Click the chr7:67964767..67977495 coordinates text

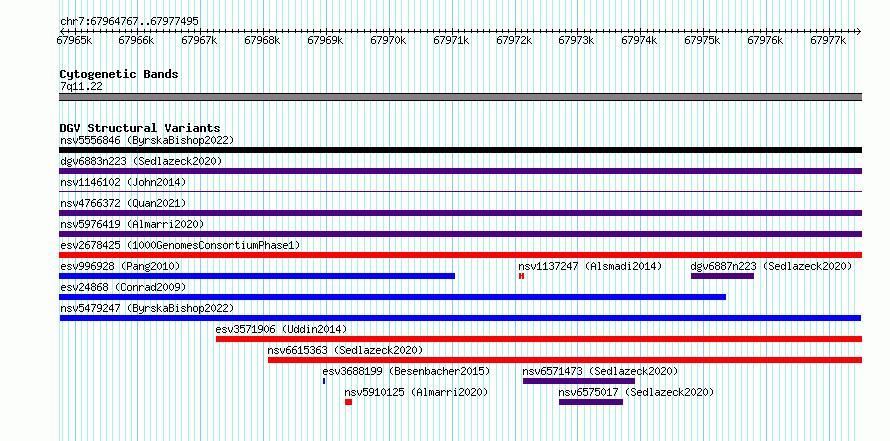click(x=129, y=22)
